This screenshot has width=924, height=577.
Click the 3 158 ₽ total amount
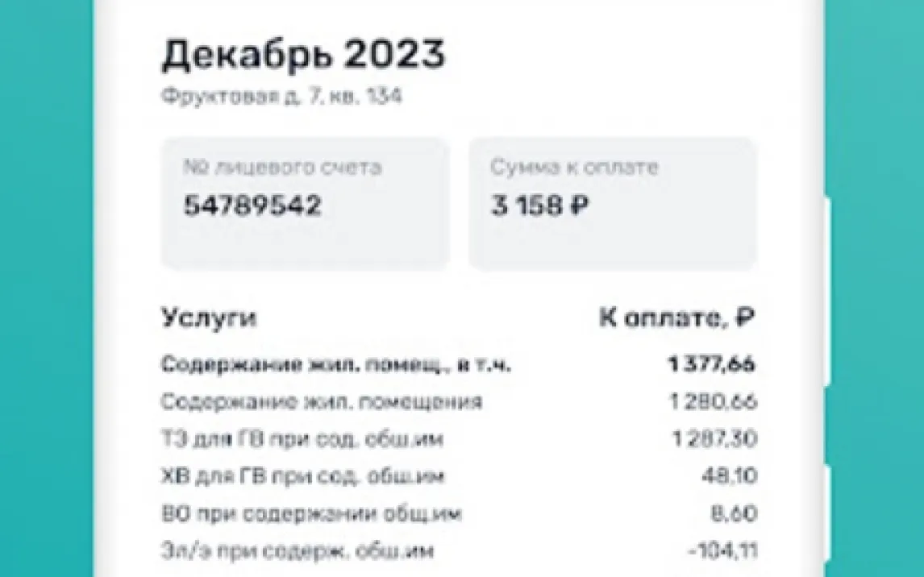[539, 205]
